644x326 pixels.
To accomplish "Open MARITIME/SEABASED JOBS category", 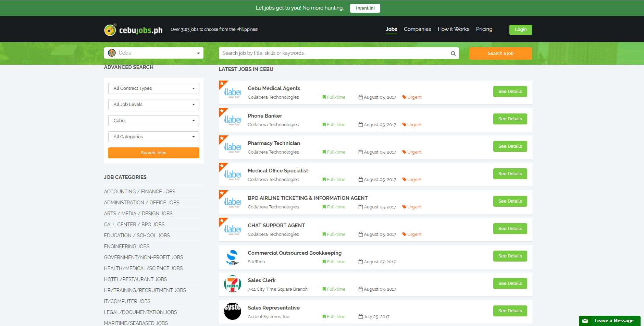I will tap(136, 323).
